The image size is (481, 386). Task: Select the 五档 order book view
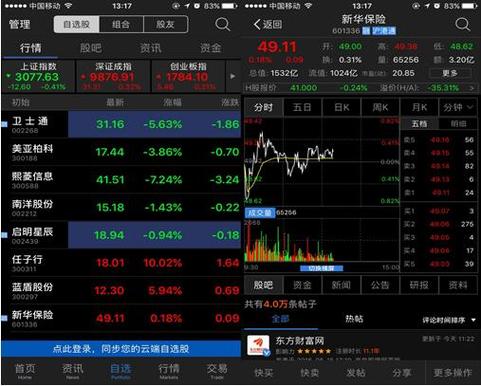pos(419,124)
